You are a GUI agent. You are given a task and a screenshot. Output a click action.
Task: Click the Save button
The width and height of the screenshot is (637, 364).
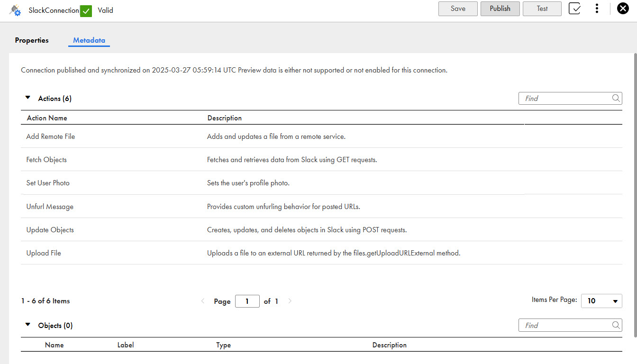click(x=458, y=9)
